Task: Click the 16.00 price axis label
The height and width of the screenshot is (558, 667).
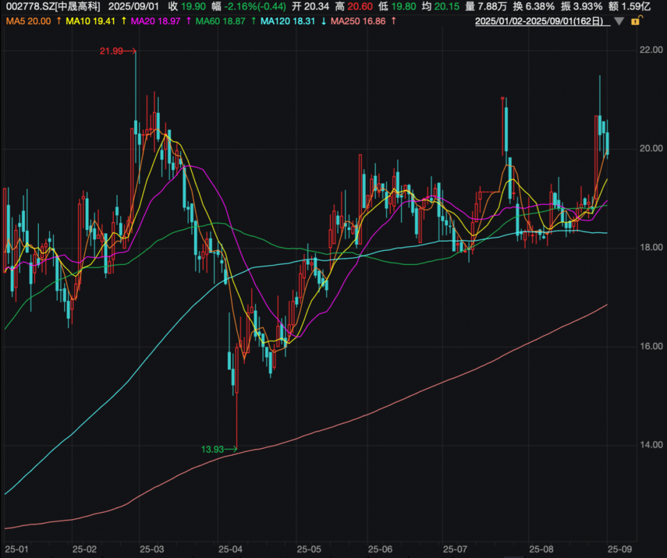Action: (652, 346)
